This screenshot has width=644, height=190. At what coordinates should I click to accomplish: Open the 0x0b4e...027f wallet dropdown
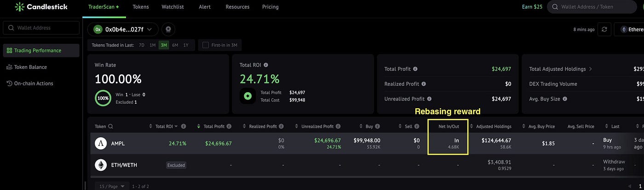(x=123, y=29)
